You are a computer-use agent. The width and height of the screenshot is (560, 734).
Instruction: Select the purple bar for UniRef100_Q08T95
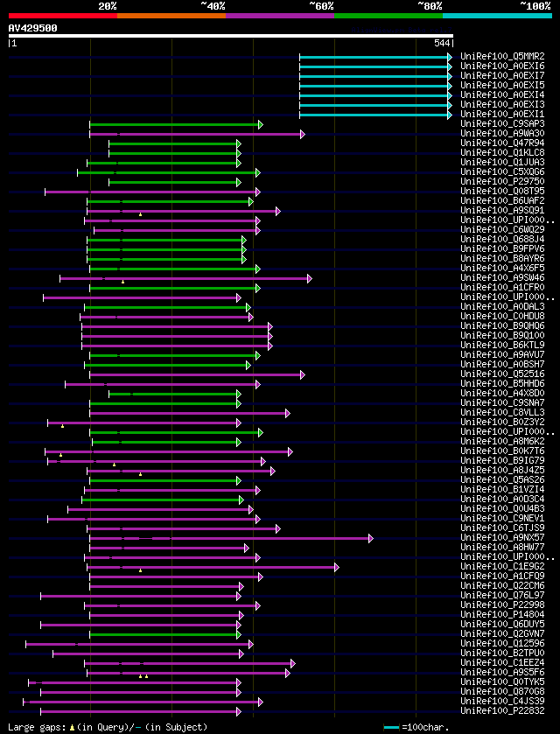click(152, 192)
